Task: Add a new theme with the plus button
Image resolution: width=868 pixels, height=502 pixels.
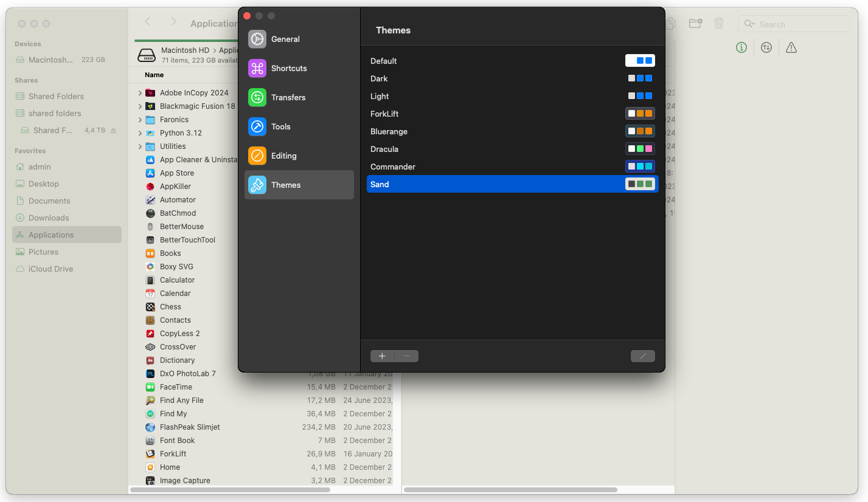Action: pos(382,356)
